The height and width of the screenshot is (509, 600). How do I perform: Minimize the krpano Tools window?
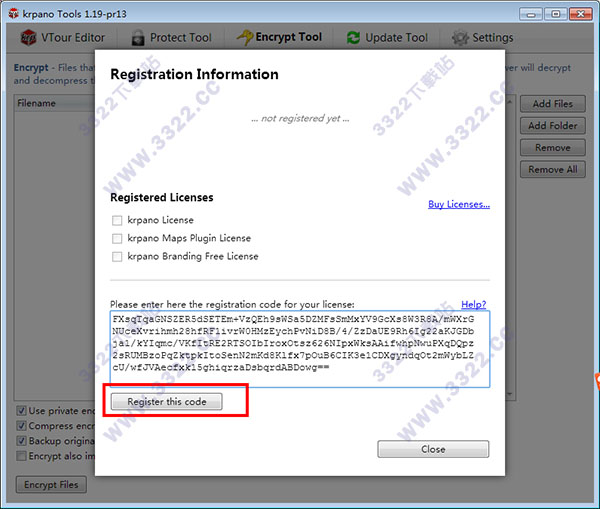pyautogui.click(x=531, y=14)
